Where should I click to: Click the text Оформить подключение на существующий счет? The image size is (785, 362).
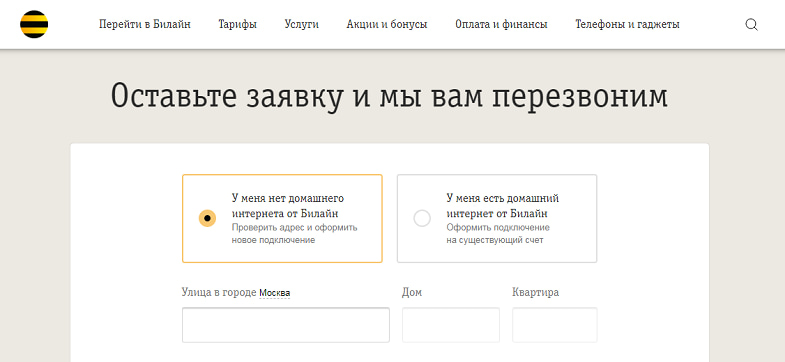pyautogui.click(x=498, y=234)
